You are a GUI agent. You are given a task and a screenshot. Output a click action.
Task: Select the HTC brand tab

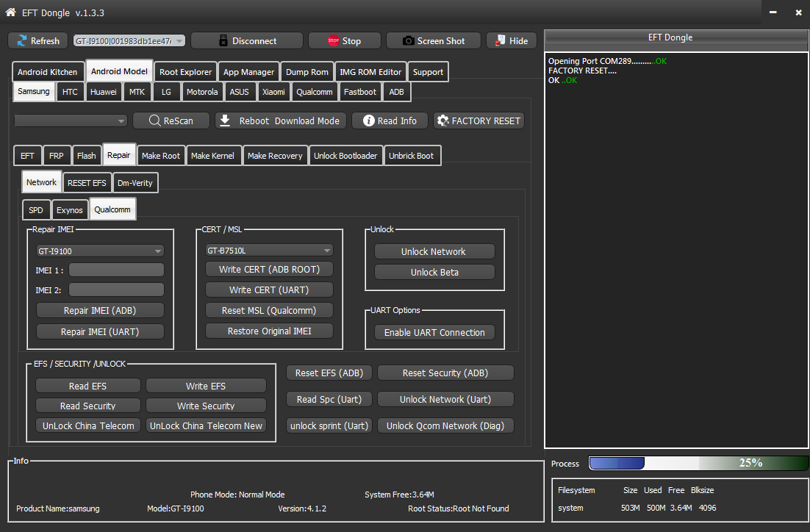(x=70, y=92)
